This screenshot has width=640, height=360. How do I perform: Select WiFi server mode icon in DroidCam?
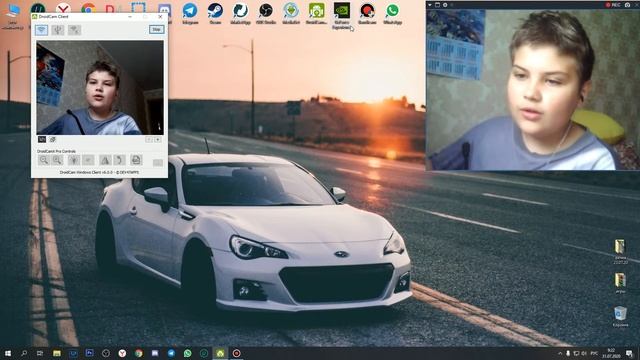74,30
